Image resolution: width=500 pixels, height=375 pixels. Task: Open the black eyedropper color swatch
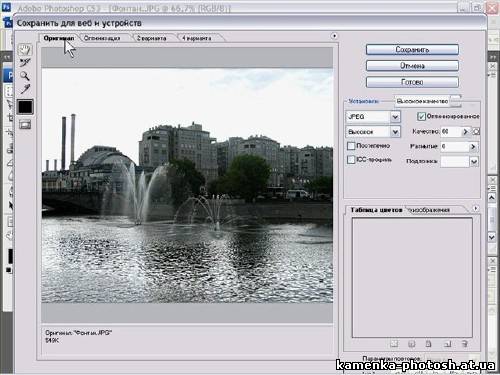(x=25, y=107)
